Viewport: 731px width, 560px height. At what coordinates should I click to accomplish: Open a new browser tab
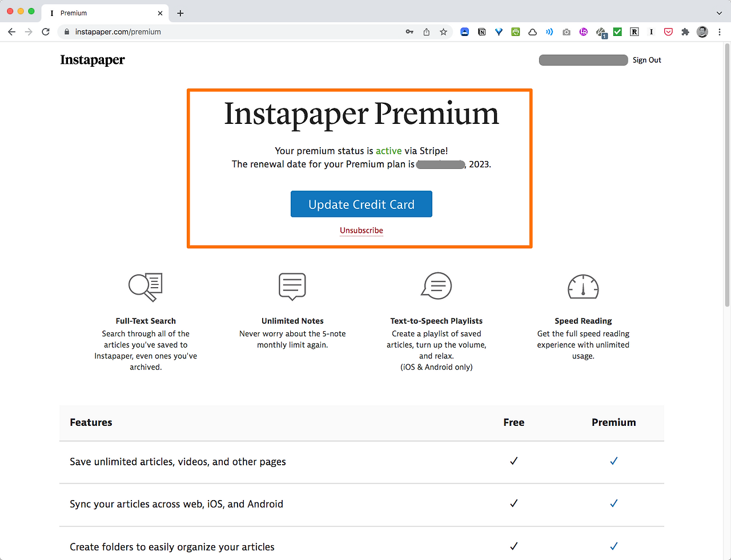point(180,13)
